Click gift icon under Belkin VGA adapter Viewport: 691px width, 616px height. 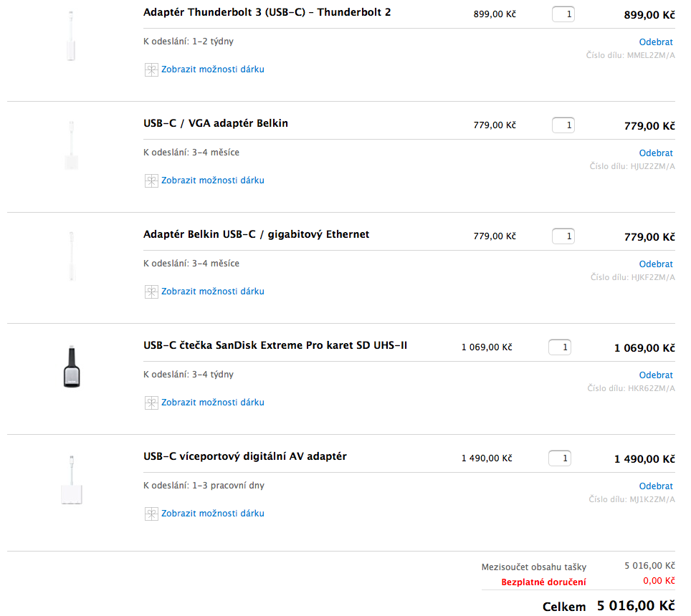(x=151, y=181)
